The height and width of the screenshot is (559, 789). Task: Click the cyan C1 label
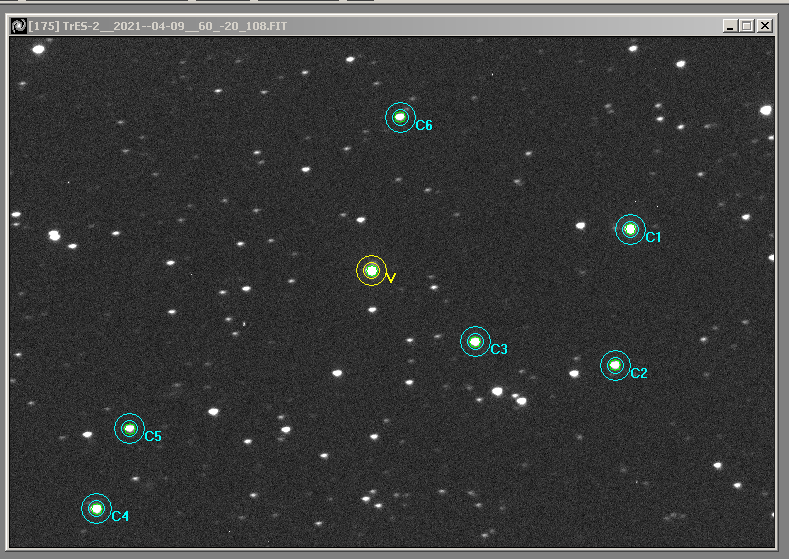tap(653, 238)
